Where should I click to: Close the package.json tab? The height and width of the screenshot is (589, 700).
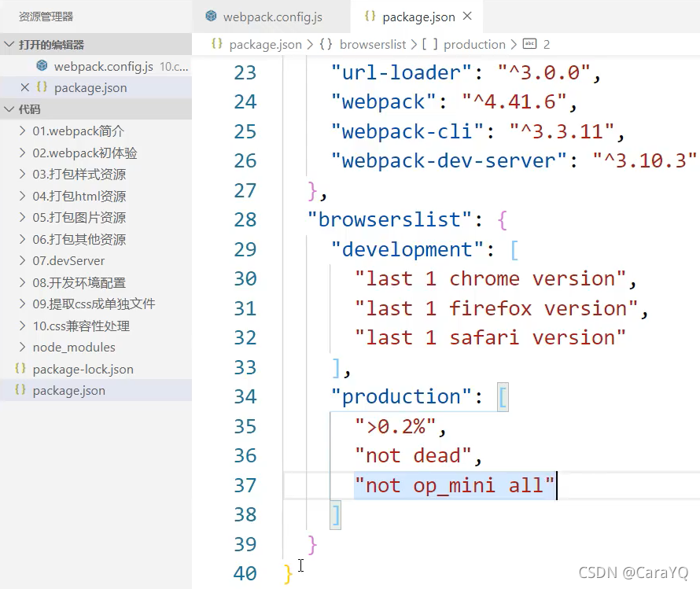click(467, 16)
